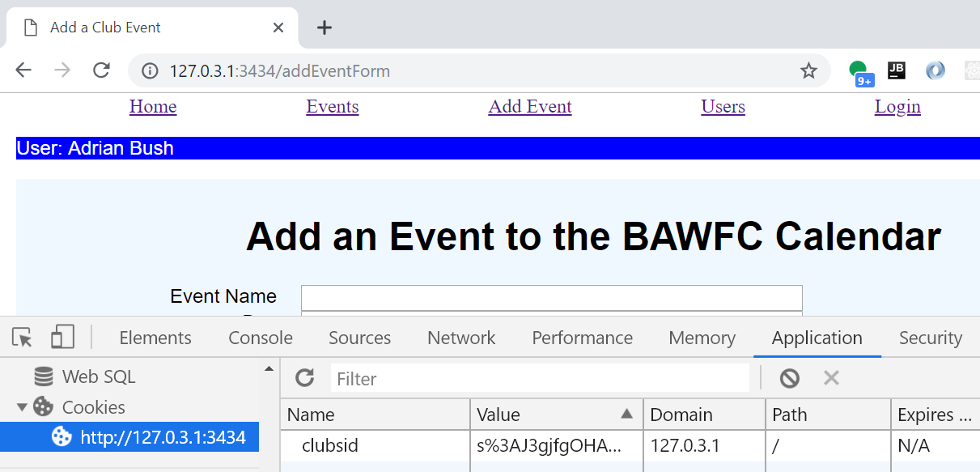Open the Console tab in DevTools
This screenshot has height=472, width=980.
tap(261, 338)
